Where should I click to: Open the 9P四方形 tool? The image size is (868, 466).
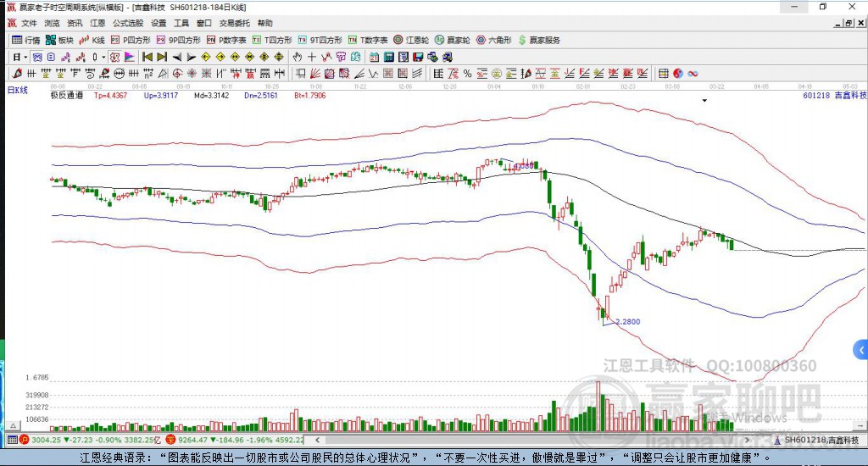178,40
